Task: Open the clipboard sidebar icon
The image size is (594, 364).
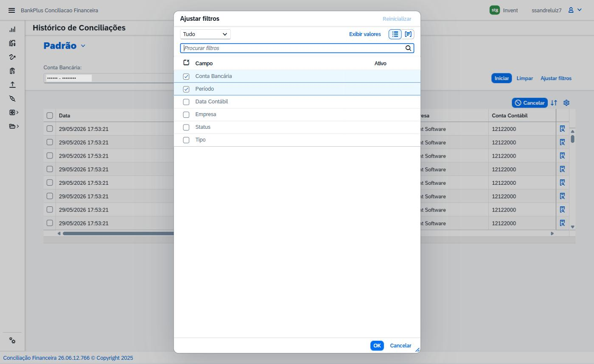Action: 12,71
